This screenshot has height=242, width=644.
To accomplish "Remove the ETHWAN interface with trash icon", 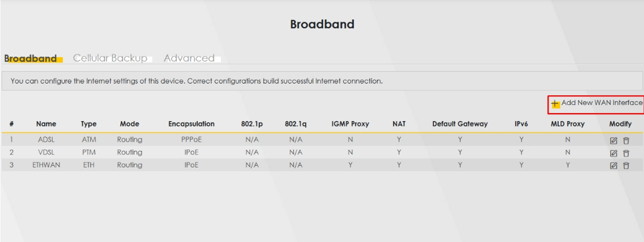I will pyautogui.click(x=626, y=165).
